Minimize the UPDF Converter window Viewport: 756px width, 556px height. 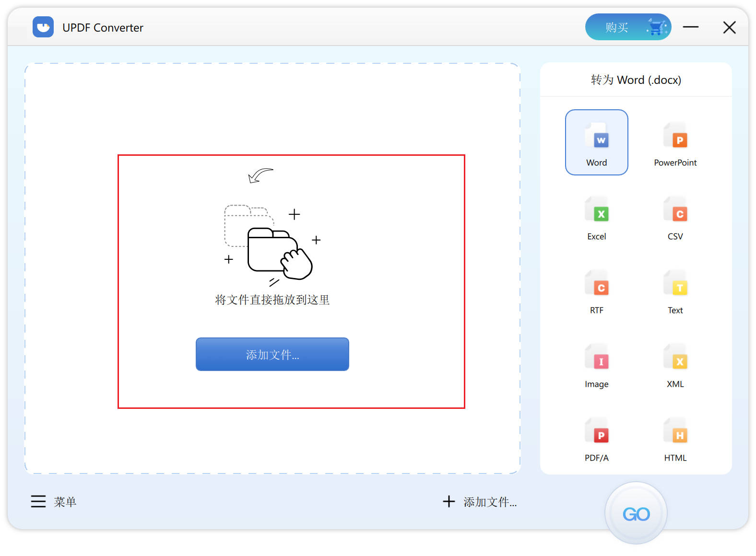(691, 27)
